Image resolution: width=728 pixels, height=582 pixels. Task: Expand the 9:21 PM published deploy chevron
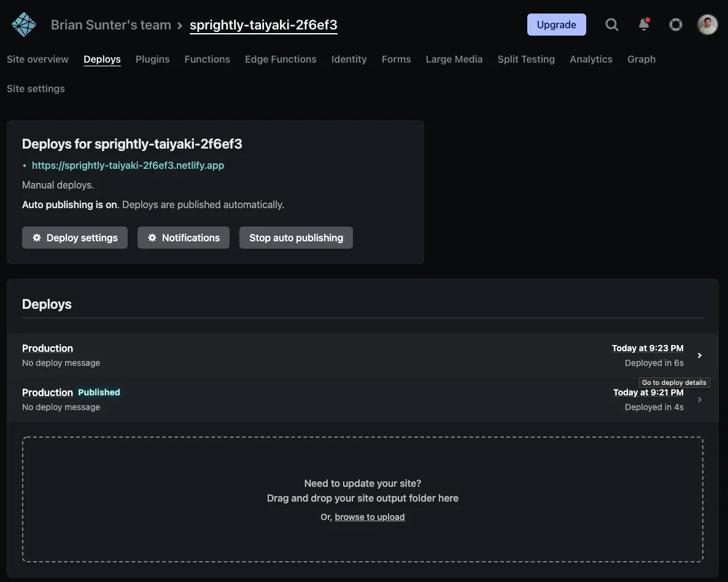(700, 400)
